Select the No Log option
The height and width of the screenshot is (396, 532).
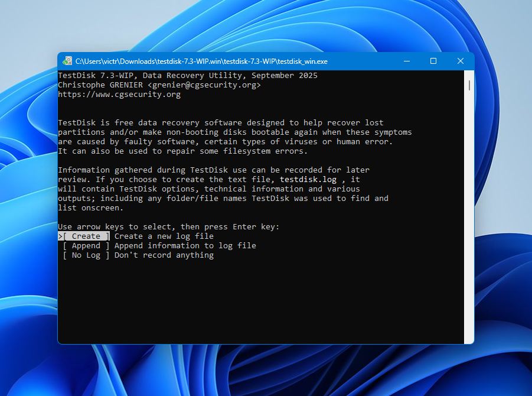pyautogui.click(x=86, y=255)
